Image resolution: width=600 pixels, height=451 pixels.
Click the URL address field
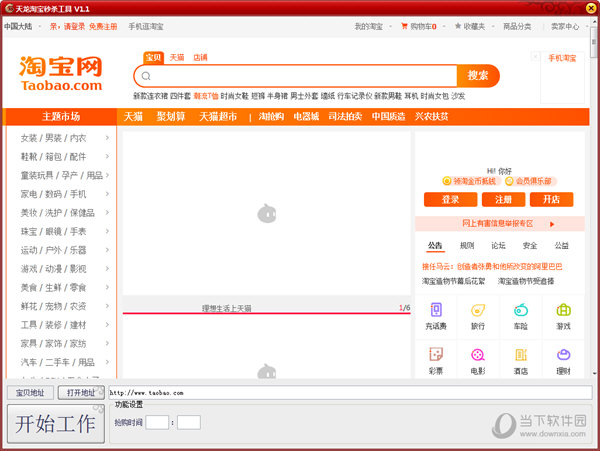[x=350, y=392]
